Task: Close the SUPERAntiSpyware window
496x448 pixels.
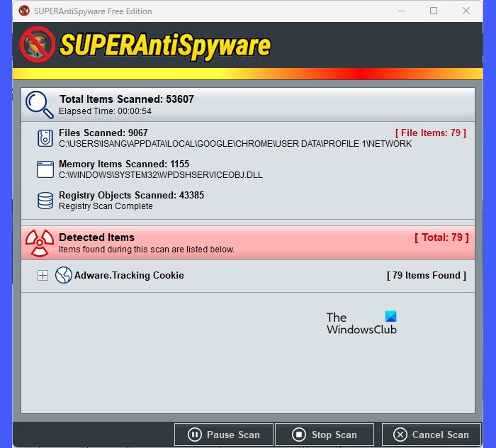Action: pyautogui.click(x=466, y=11)
